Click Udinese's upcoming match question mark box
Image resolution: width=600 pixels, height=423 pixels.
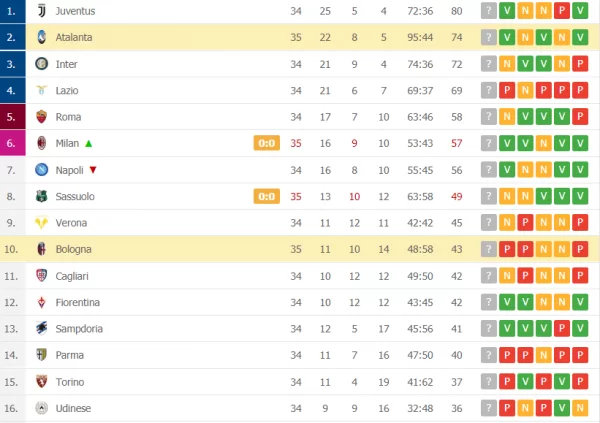pyautogui.click(x=488, y=408)
